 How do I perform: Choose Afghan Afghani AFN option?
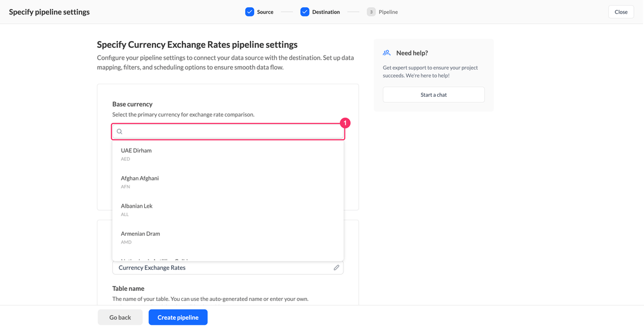click(x=228, y=182)
